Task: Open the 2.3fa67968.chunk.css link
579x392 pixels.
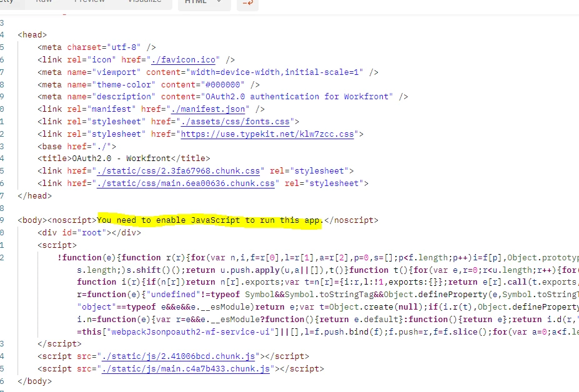Action: pos(179,171)
